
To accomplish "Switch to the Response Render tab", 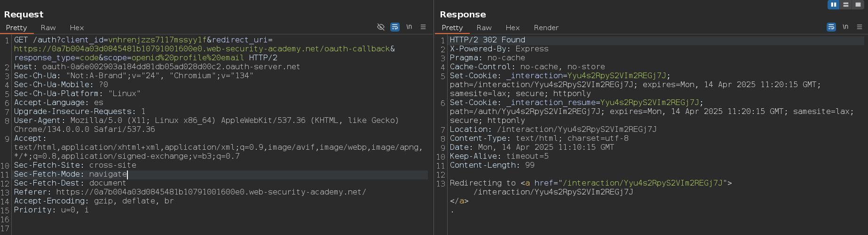I will pyautogui.click(x=546, y=28).
